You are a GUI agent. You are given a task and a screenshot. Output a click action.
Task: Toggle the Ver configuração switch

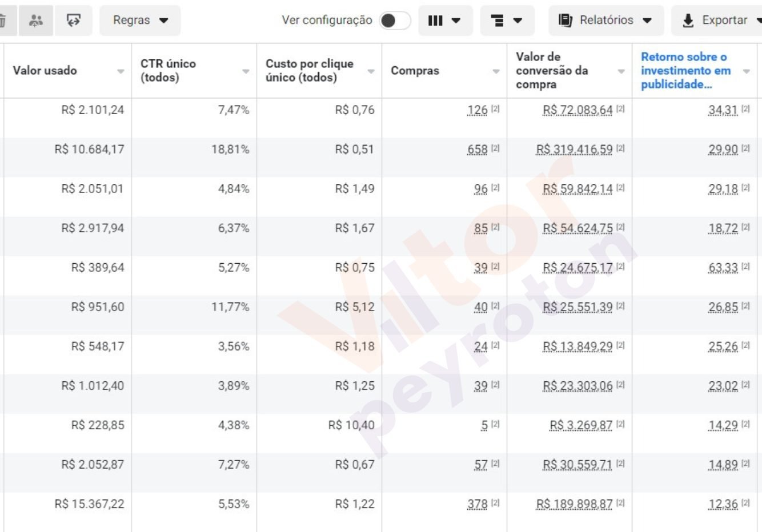[395, 21]
